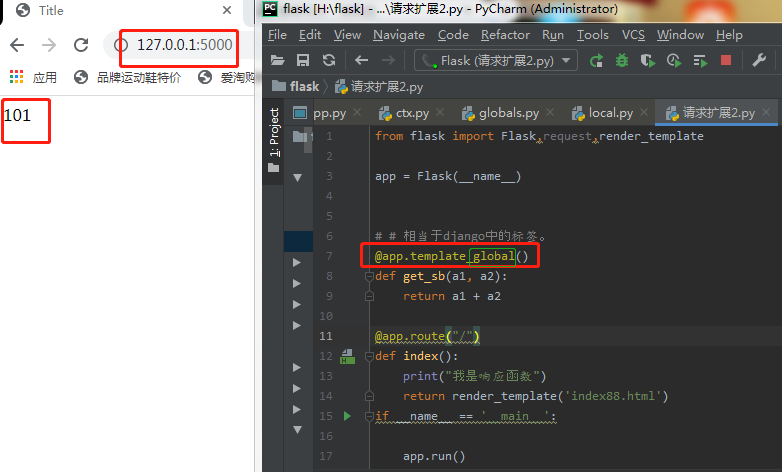Image resolution: width=782 pixels, height=472 pixels.
Task: Open settings via the wrench icon
Action: (759, 61)
